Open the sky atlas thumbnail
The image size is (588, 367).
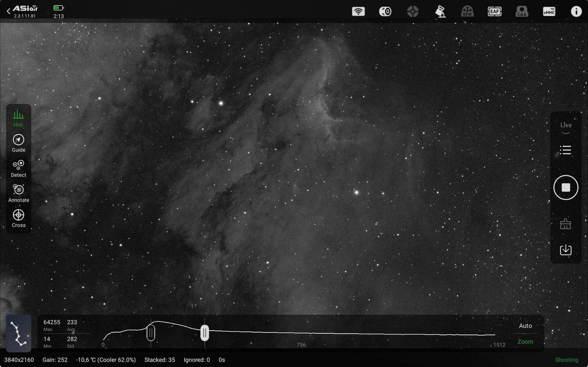tap(18, 333)
